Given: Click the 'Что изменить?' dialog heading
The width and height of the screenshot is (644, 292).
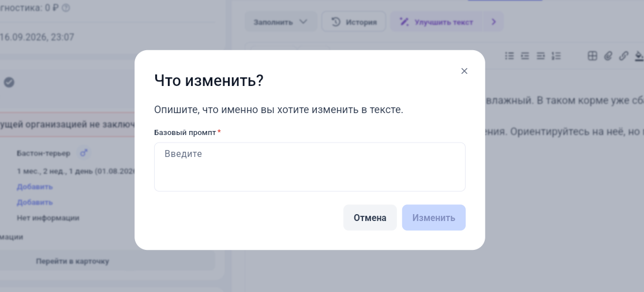Looking at the screenshot, I should tap(209, 81).
